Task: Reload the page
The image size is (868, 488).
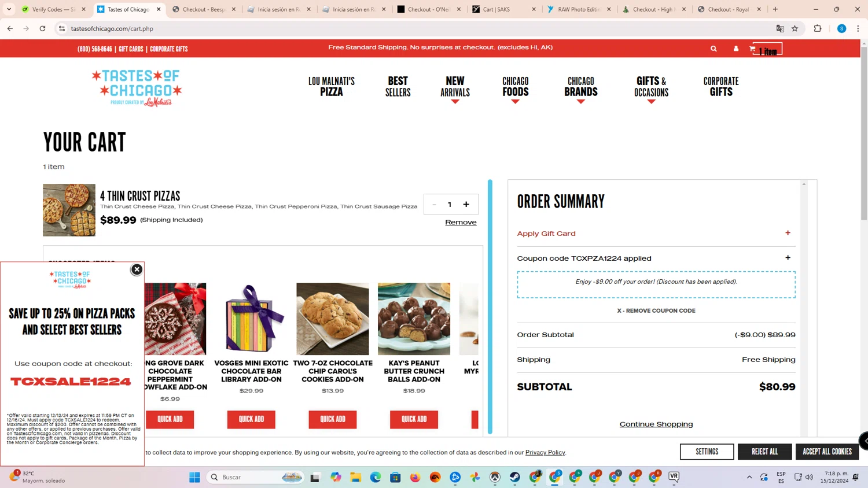Action: [x=42, y=28]
